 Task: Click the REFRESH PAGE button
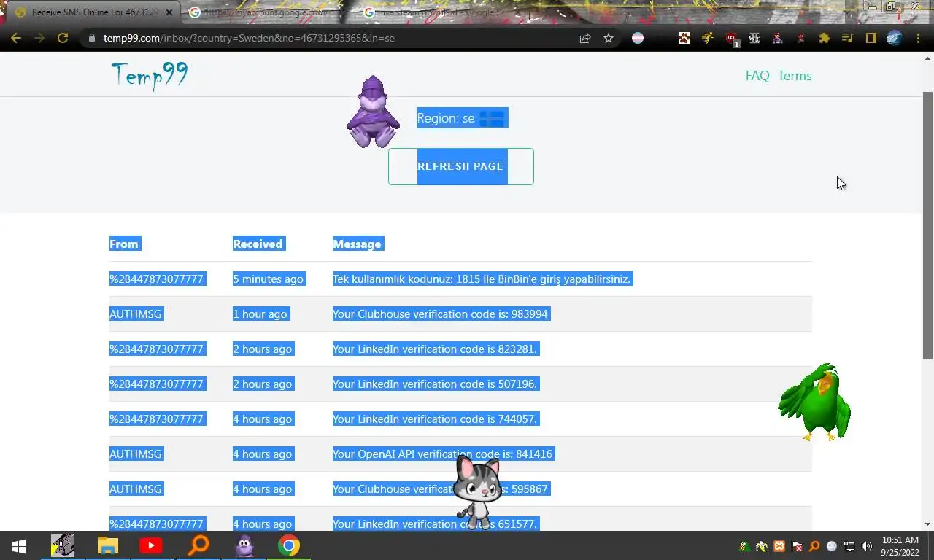(x=461, y=166)
